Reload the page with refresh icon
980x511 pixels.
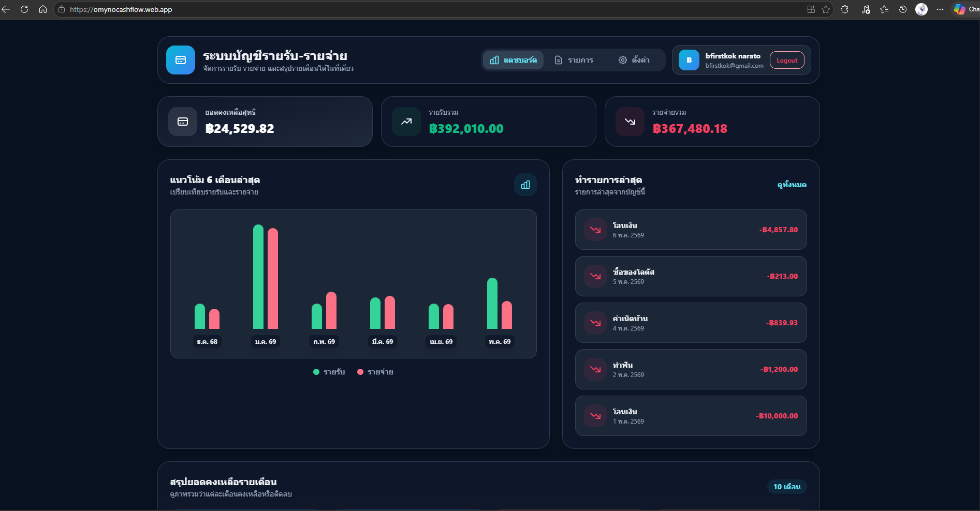(24, 9)
